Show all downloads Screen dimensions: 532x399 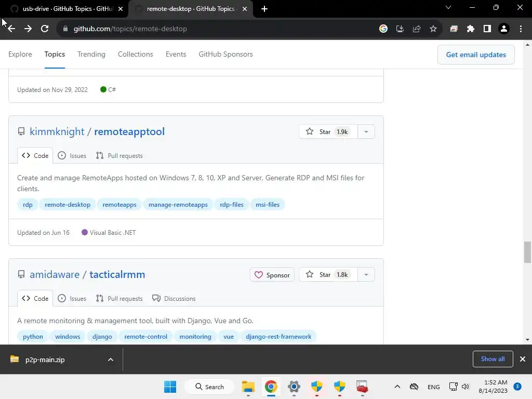493,359
